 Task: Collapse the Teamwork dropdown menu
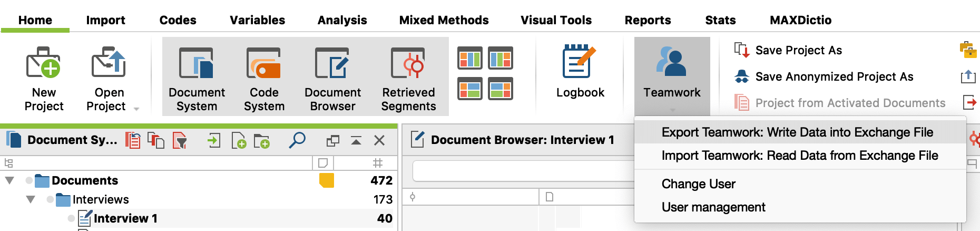click(672, 76)
